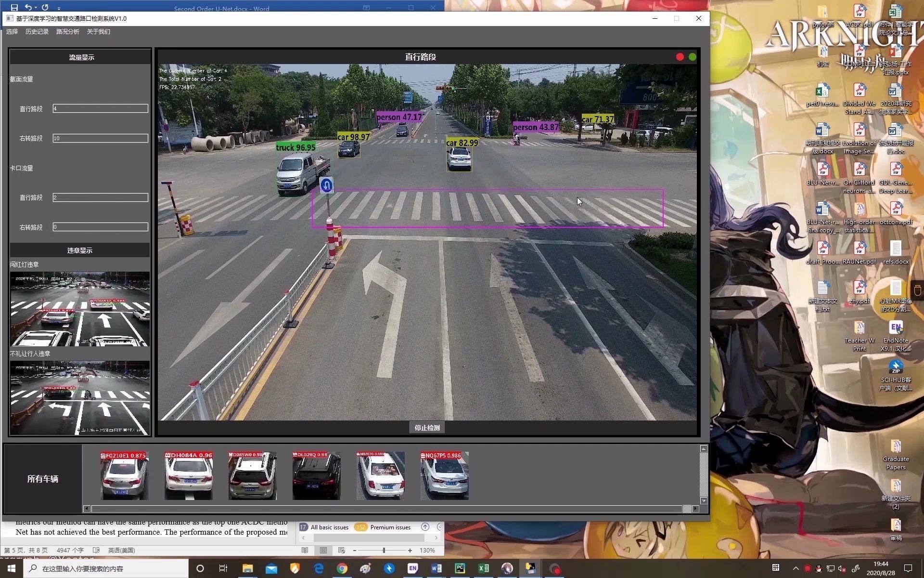Click the green indicator button in the video header

[x=693, y=57]
